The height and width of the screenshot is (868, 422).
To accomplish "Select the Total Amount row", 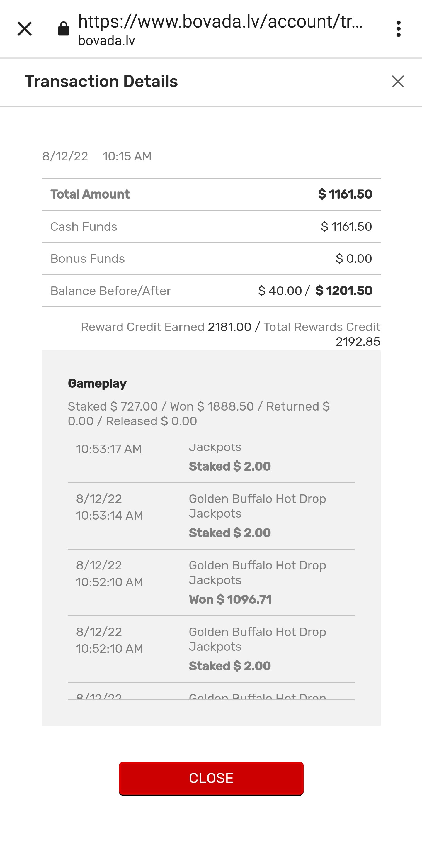I will tap(211, 194).
